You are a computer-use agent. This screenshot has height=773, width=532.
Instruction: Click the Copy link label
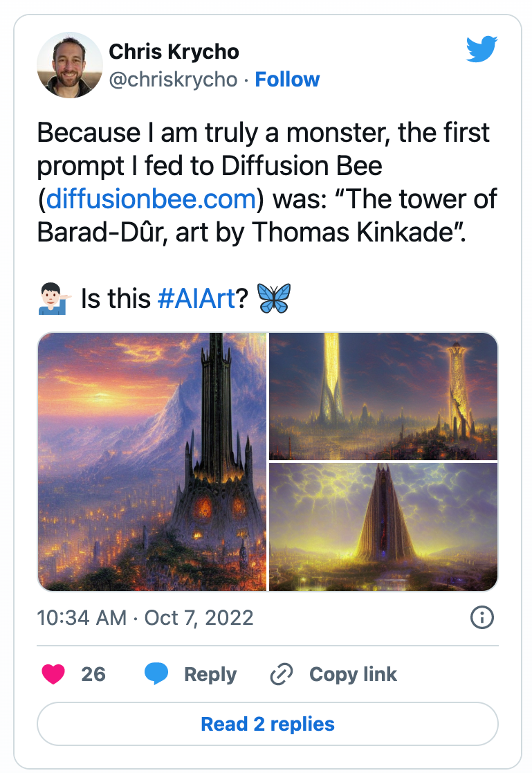coord(353,675)
